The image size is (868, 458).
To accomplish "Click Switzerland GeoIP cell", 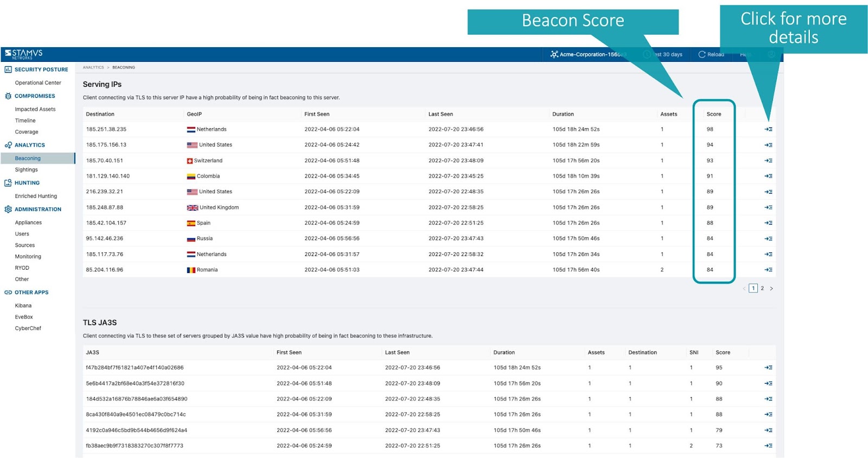I will pyautogui.click(x=205, y=161).
